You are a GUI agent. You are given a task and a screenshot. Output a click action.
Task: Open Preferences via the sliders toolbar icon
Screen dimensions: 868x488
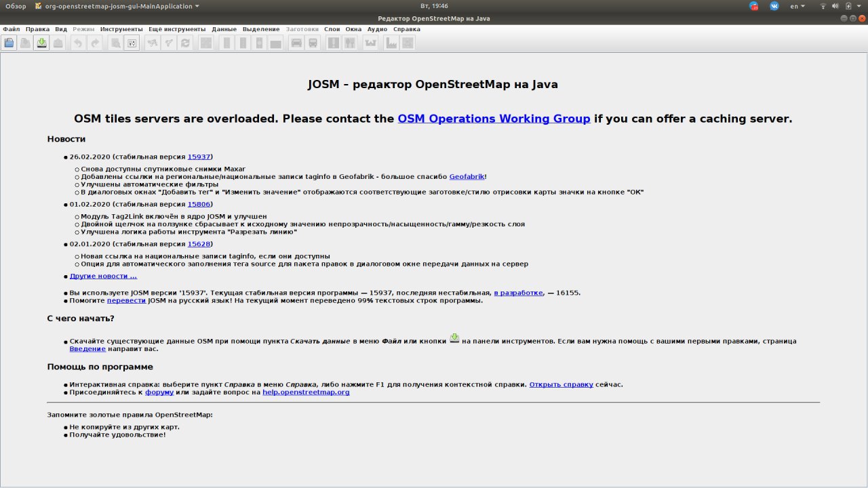coord(132,43)
